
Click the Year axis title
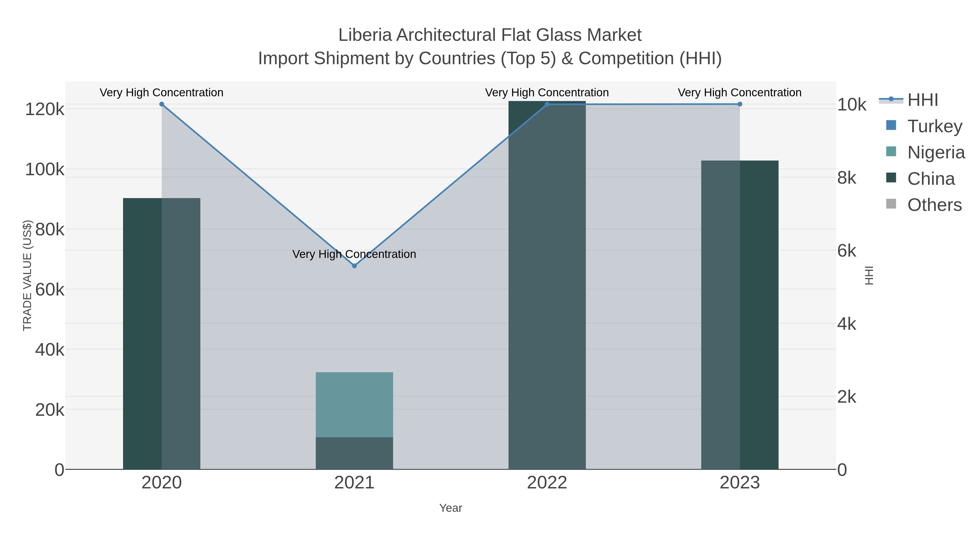(x=451, y=508)
